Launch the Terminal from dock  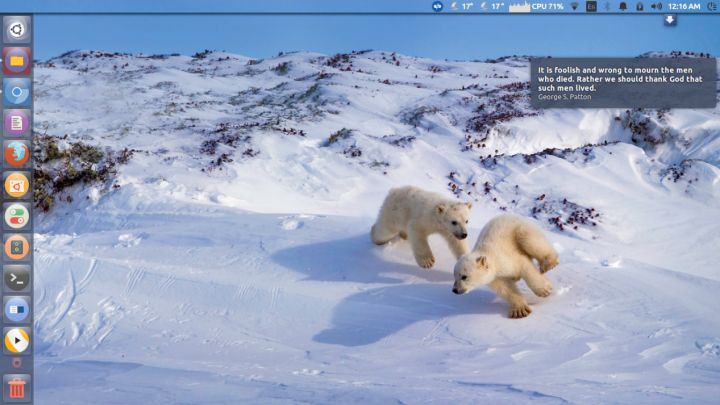coord(16,277)
